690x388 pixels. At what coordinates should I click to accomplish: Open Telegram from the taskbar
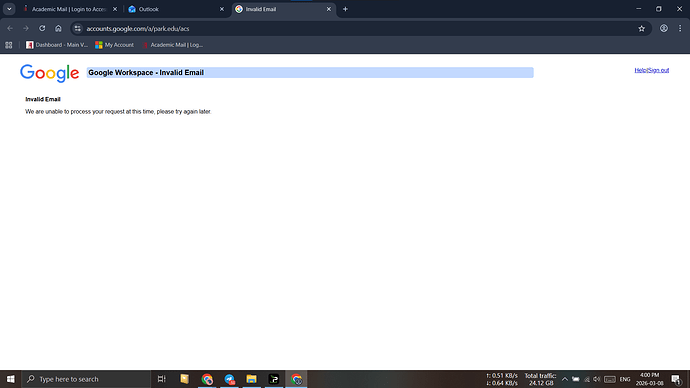pyautogui.click(x=229, y=379)
